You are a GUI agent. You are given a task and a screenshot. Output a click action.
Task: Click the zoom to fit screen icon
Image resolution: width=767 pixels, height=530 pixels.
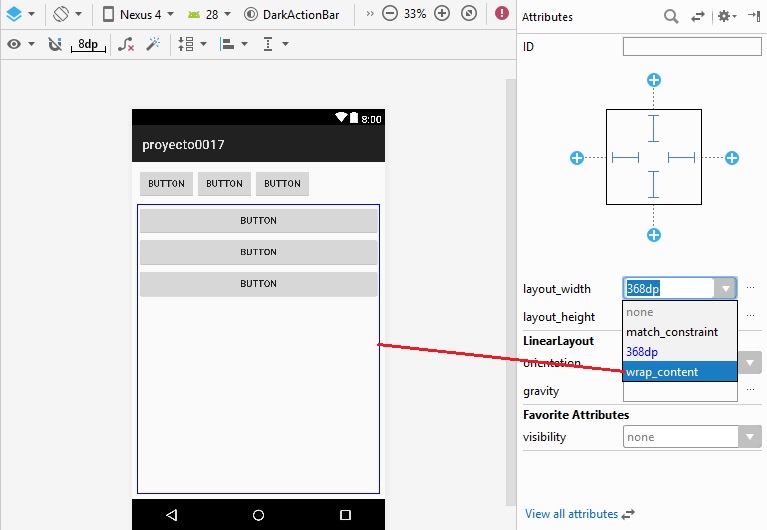tap(468, 15)
